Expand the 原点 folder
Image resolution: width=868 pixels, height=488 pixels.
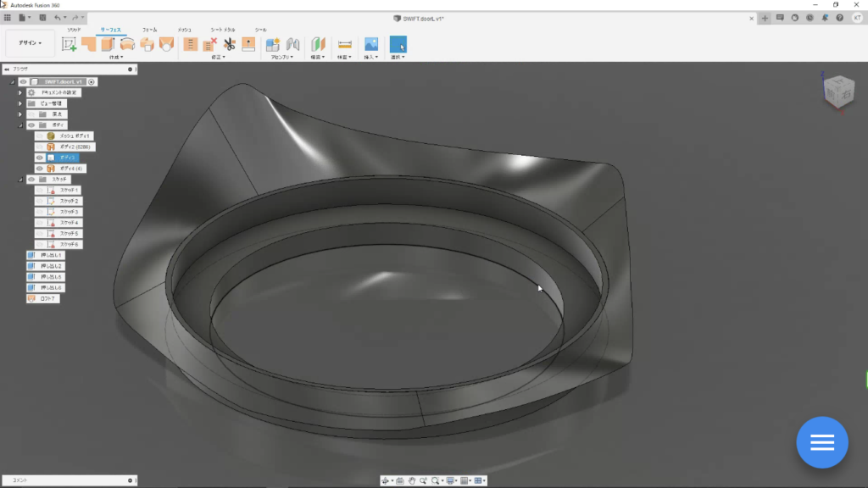20,114
